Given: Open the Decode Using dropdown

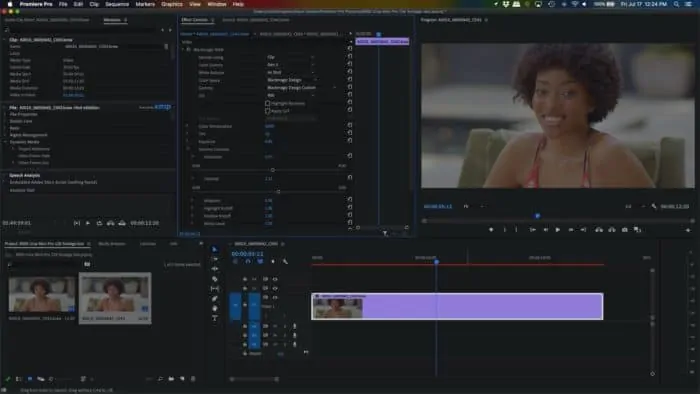Looking at the screenshot, I should tap(291, 57).
